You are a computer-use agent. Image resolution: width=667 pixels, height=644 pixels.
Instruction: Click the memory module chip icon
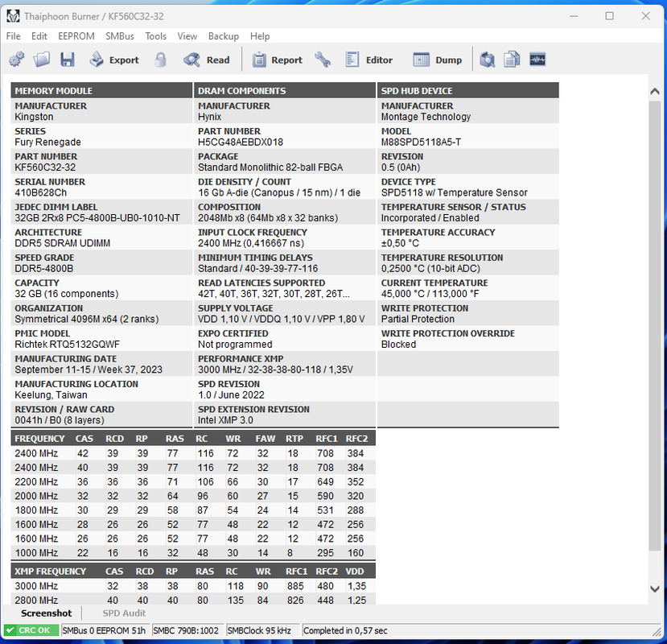coord(537,60)
